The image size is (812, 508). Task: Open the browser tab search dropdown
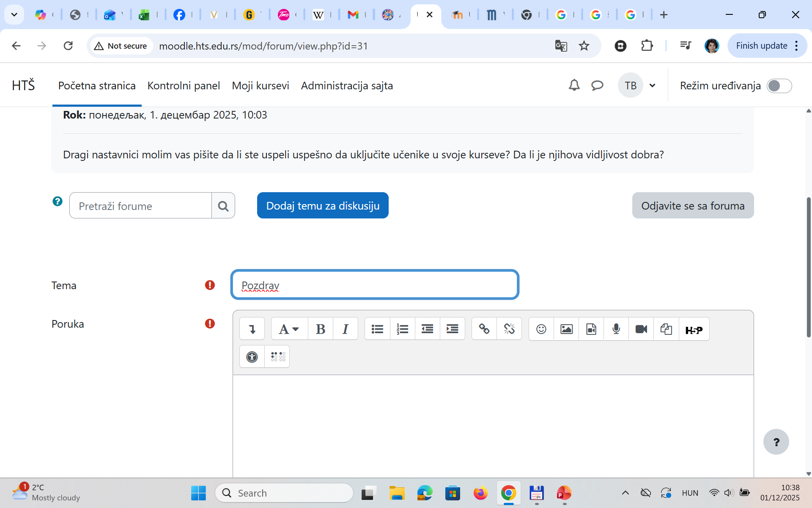point(14,15)
